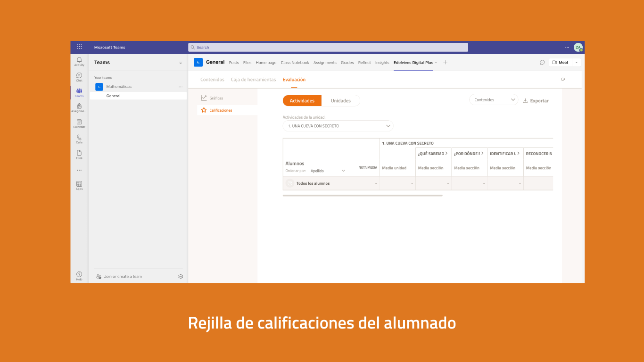Switch to the Unidades toggle
The width and height of the screenshot is (644, 362).
341,100
